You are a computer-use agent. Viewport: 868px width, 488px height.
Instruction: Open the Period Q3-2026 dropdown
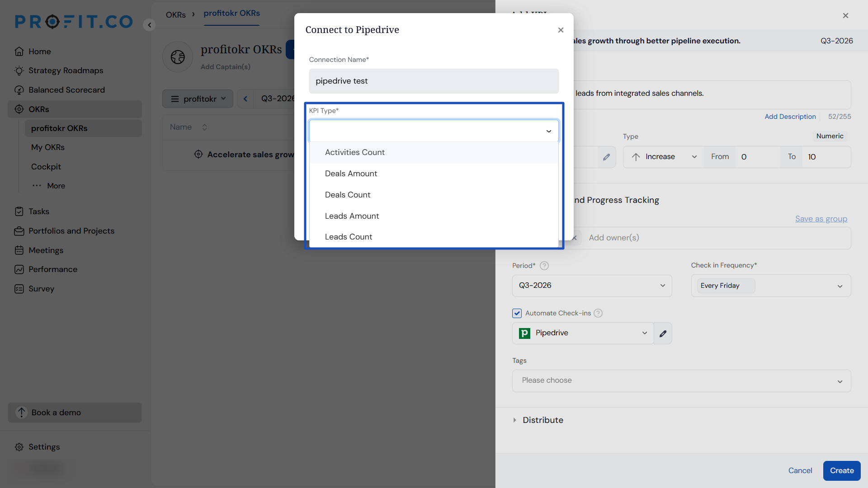[592, 286]
